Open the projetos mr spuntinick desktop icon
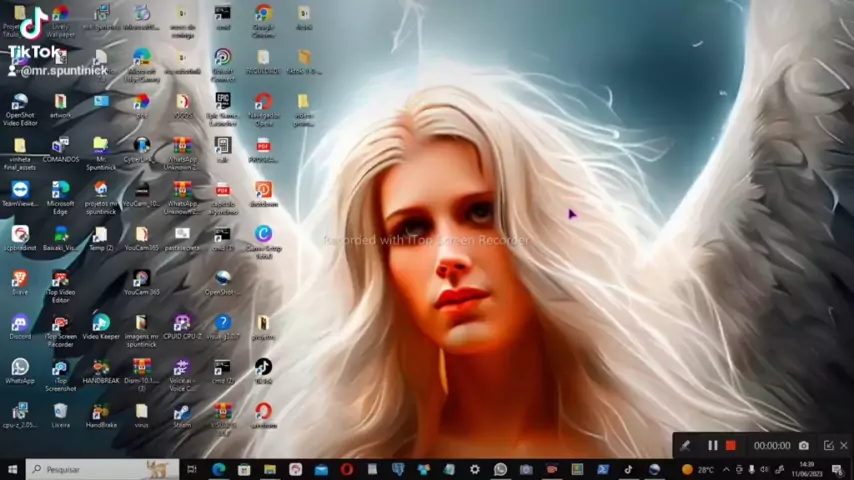The image size is (854, 480). [101, 197]
